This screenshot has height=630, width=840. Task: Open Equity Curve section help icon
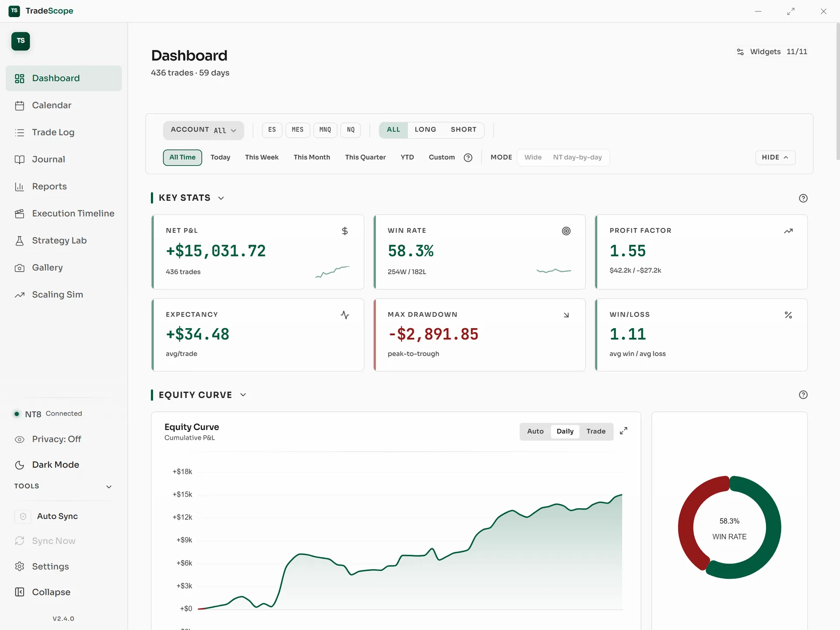[803, 395]
